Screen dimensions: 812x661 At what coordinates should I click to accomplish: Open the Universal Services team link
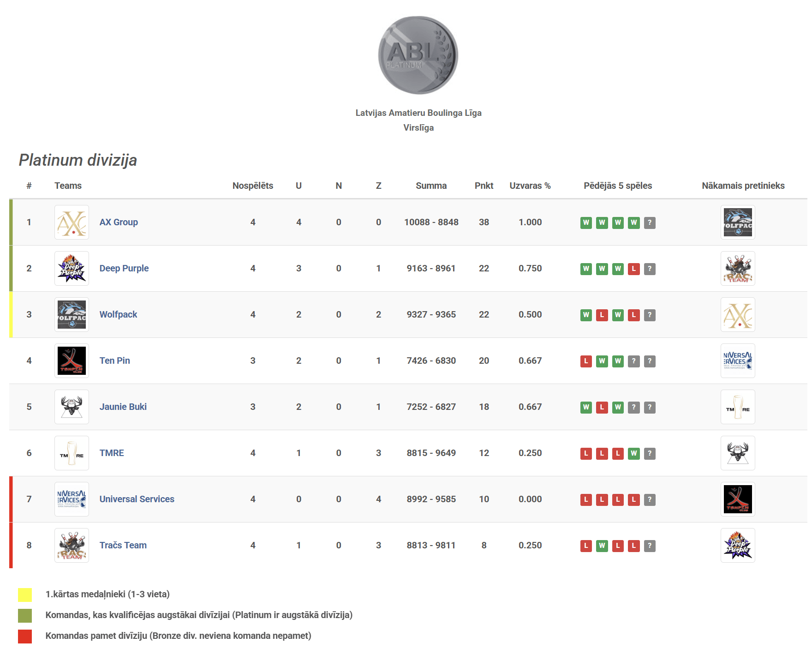(137, 499)
